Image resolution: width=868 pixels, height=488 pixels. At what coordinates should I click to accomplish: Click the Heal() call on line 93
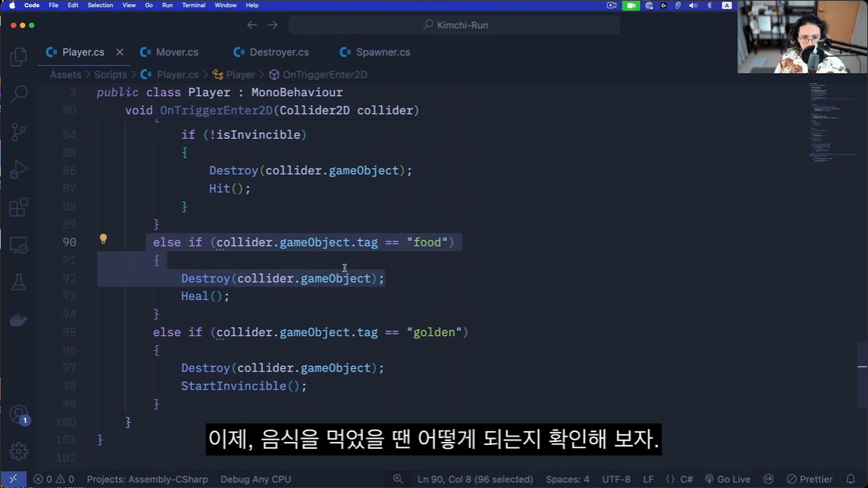205,297
